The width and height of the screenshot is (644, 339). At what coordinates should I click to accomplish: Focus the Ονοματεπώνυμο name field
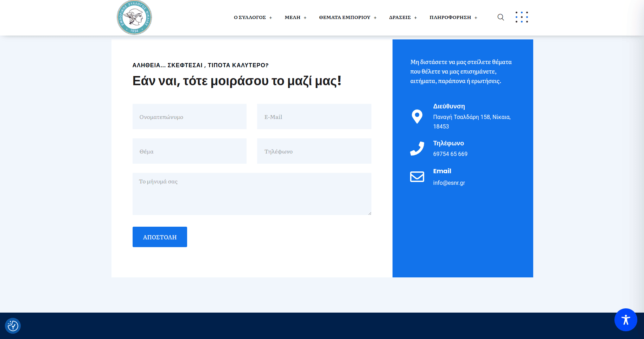(x=189, y=117)
